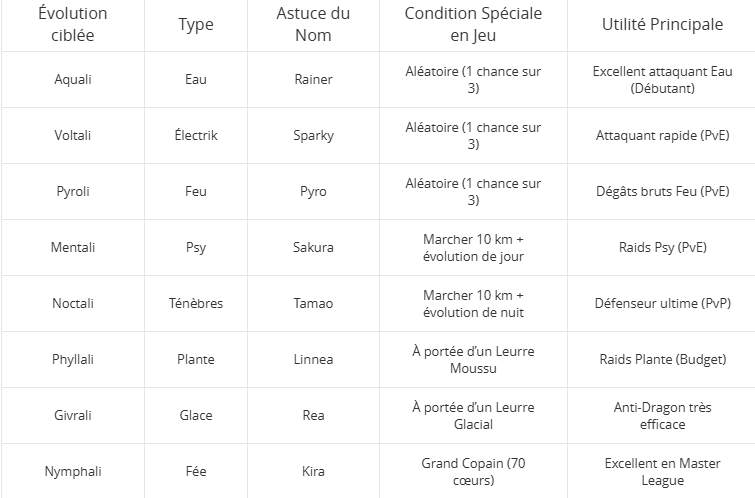Screen dimensions: 755x498
Task: Select the 'Voltali' row name cell
Action: click(72, 136)
